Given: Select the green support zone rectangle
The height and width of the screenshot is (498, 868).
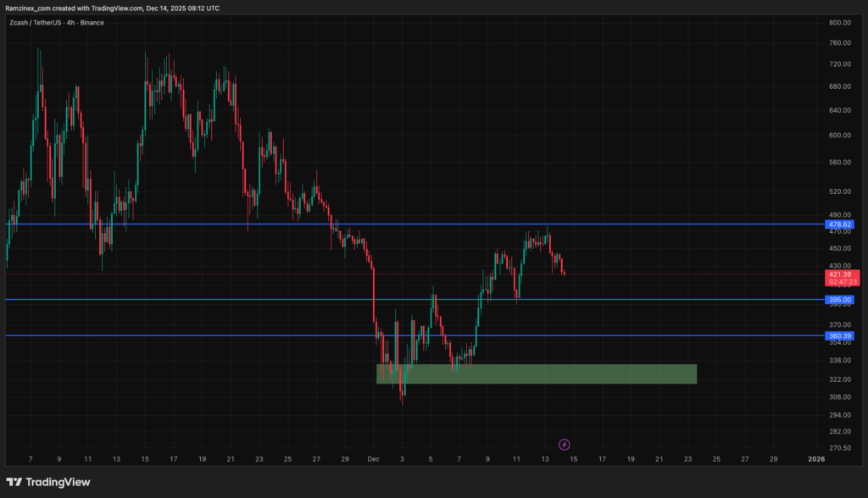Looking at the screenshot, I should point(536,373).
